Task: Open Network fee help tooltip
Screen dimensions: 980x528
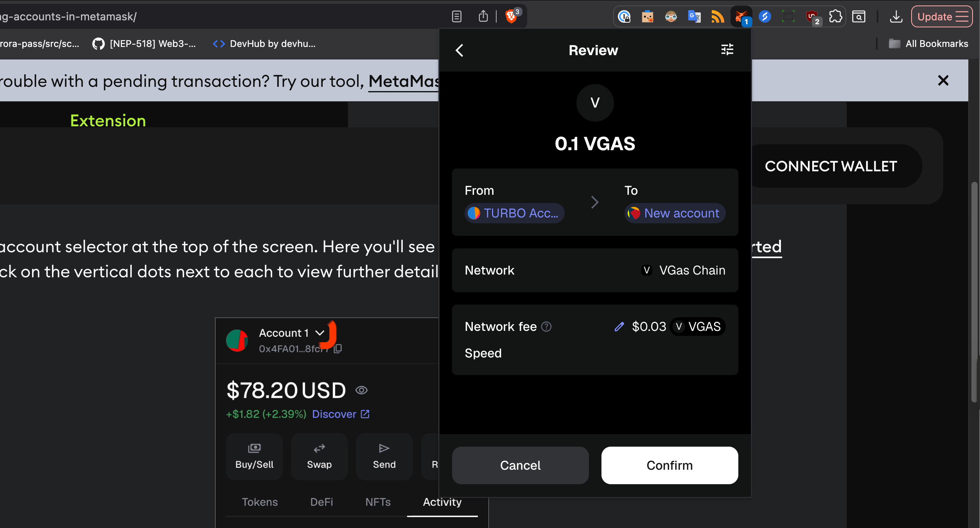Action: (546, 327)
